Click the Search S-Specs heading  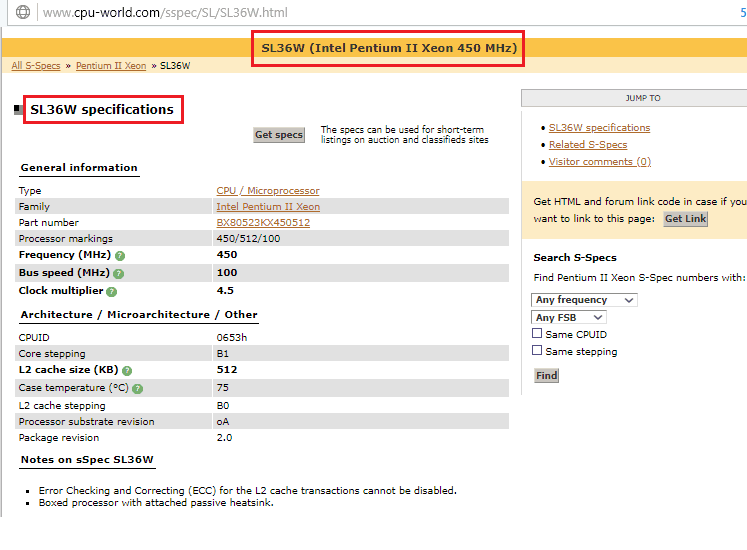click(575, 258)
